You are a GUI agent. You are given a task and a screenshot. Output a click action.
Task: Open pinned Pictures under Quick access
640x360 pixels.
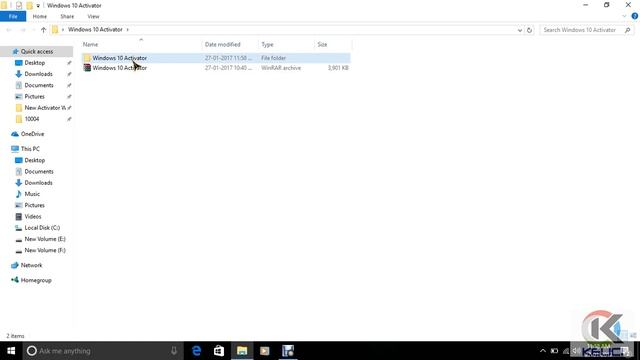pyautogui.click(x=34, y=97)
